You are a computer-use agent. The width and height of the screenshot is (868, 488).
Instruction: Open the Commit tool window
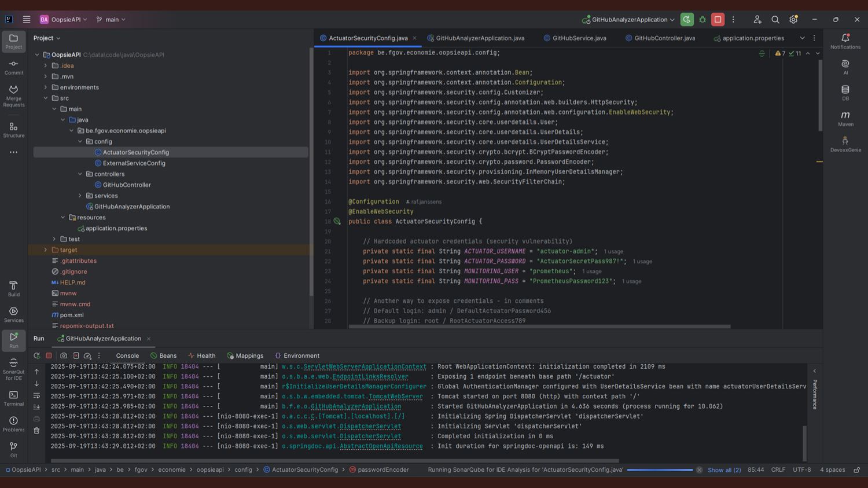13,67
